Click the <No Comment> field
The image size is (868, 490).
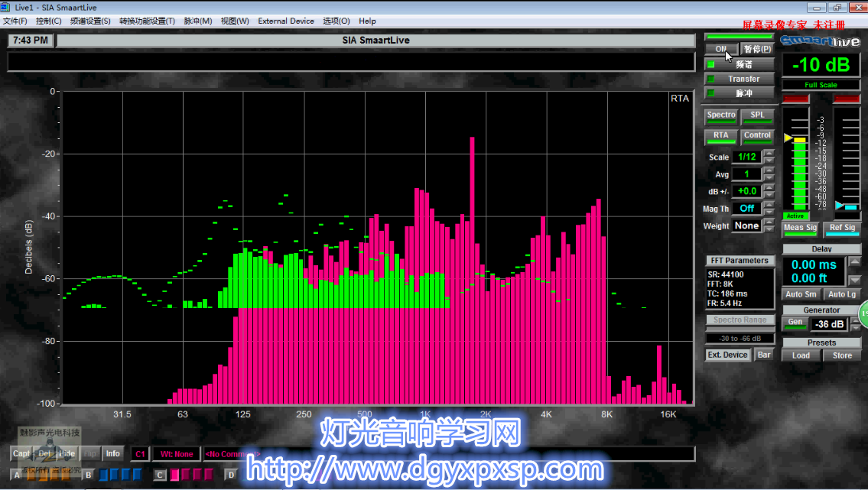(x=448, y=454)
